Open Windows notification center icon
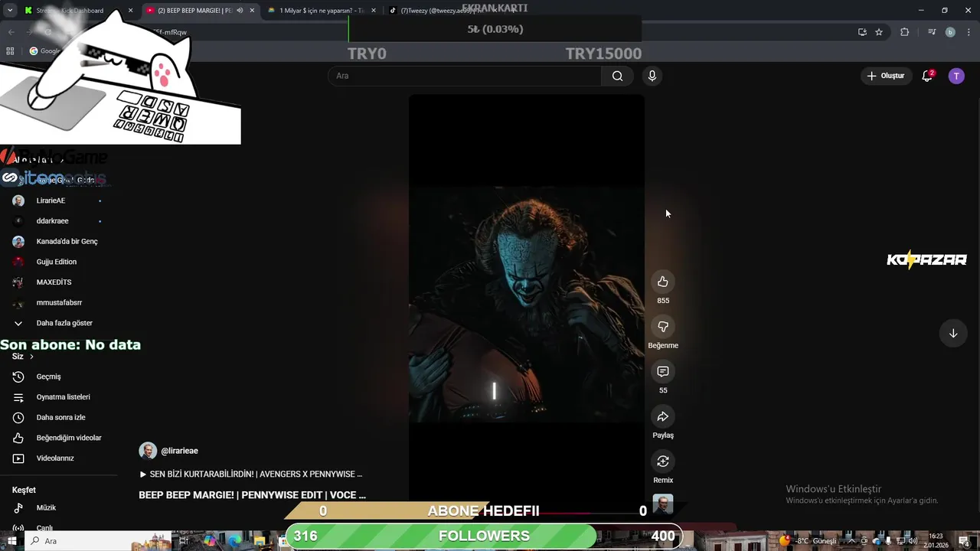 click(963, 541)
